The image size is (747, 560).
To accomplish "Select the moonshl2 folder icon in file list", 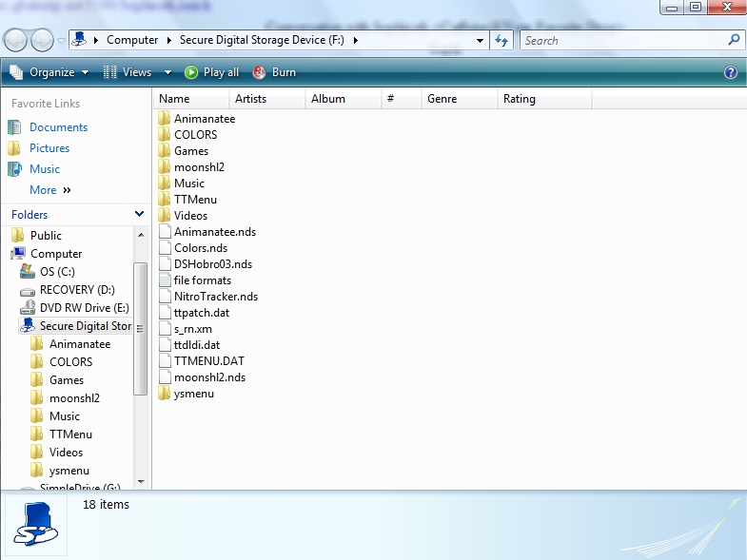I will pyautogui.click(x=165, y=167).
